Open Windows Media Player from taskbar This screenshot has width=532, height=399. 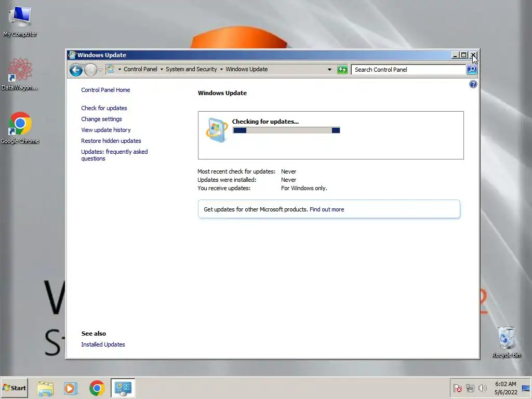coord(71,388)
